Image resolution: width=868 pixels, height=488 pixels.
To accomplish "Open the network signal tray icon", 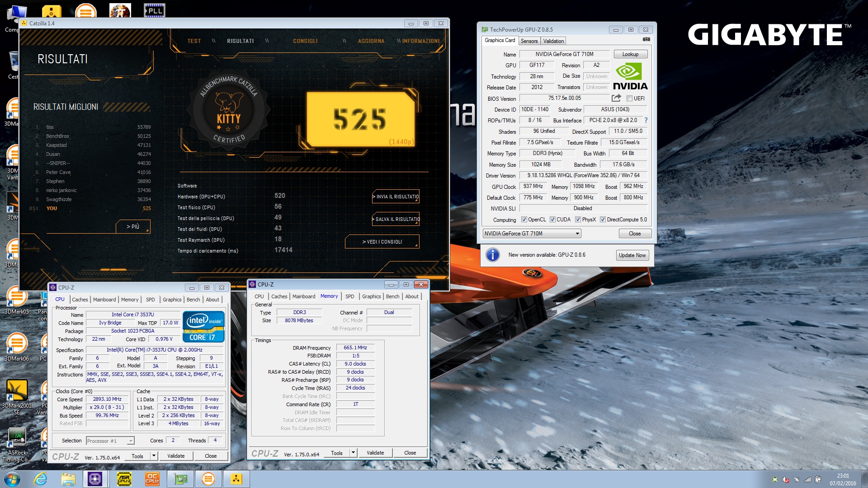I will click(807, 479).
